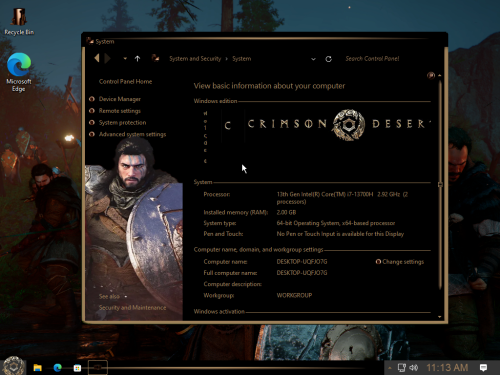Screen dimensions: 500x375
Task: Select the Crimson Desert emblem logo
Action: click(x=348, y=125)
